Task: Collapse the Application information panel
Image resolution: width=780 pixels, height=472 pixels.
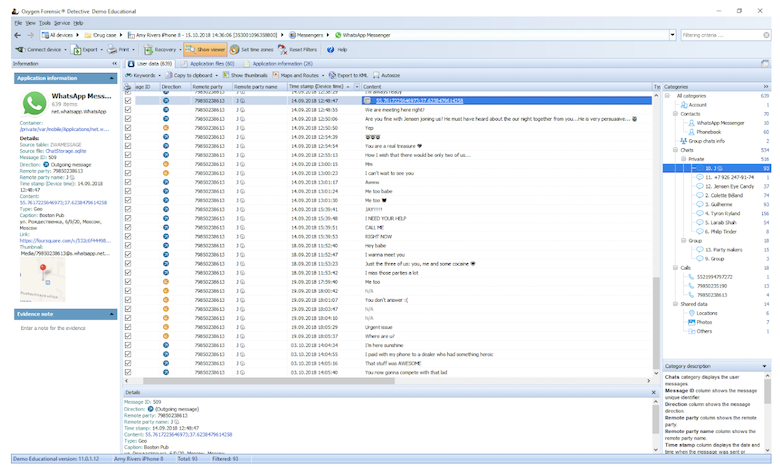Action: pos(111,79)
